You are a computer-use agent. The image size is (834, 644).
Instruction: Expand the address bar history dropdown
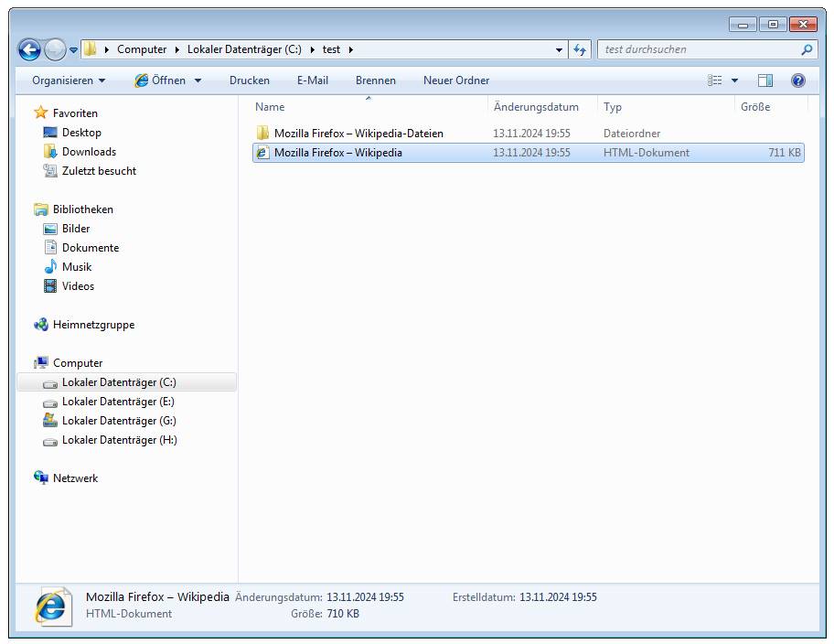coord(560,49)
